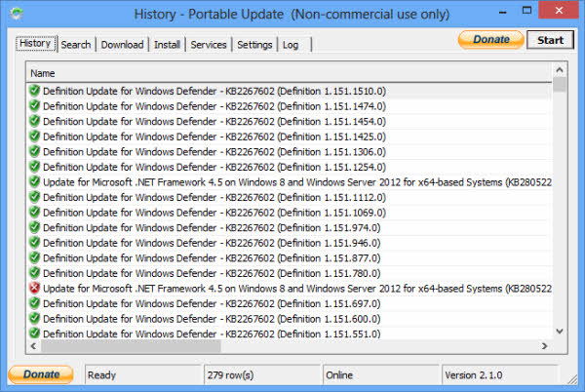
Task: Click the Start button
Action: click(x=550, y=40)
